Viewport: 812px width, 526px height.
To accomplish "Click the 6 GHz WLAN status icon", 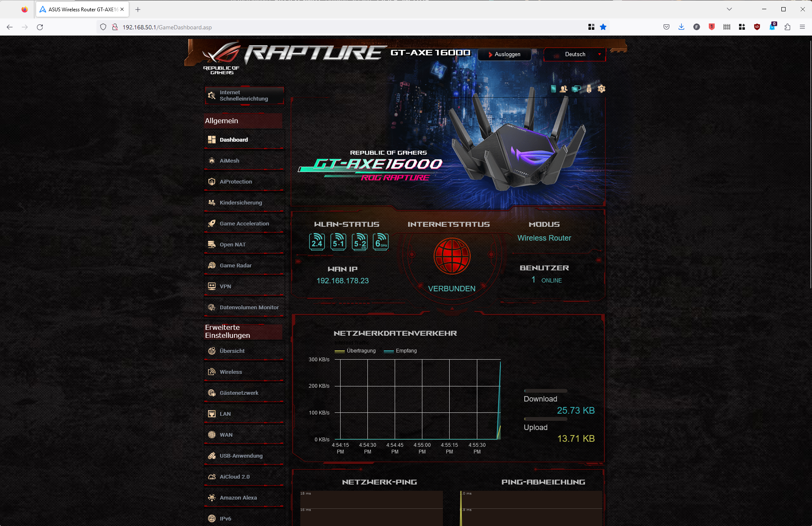I will pyautogui.click(x=380, y=242).
